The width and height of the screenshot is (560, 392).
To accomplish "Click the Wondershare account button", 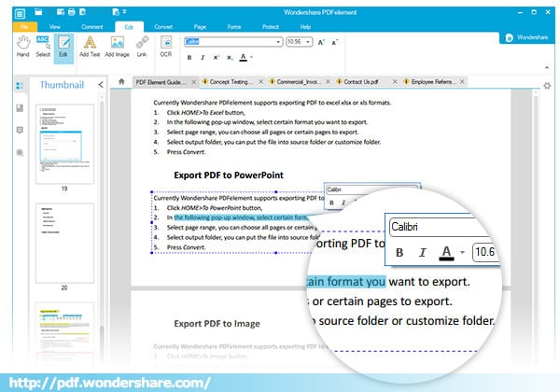I will click(x=526, y=37).
